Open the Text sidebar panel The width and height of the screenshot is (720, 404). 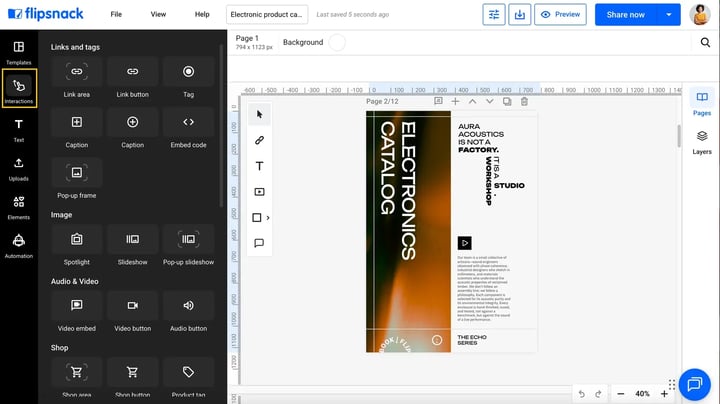pos(19,129)
